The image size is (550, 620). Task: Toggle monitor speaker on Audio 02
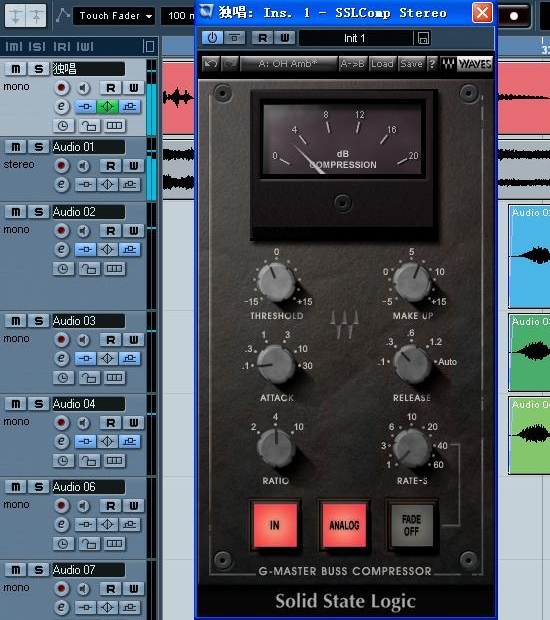[x=83, y=231]
